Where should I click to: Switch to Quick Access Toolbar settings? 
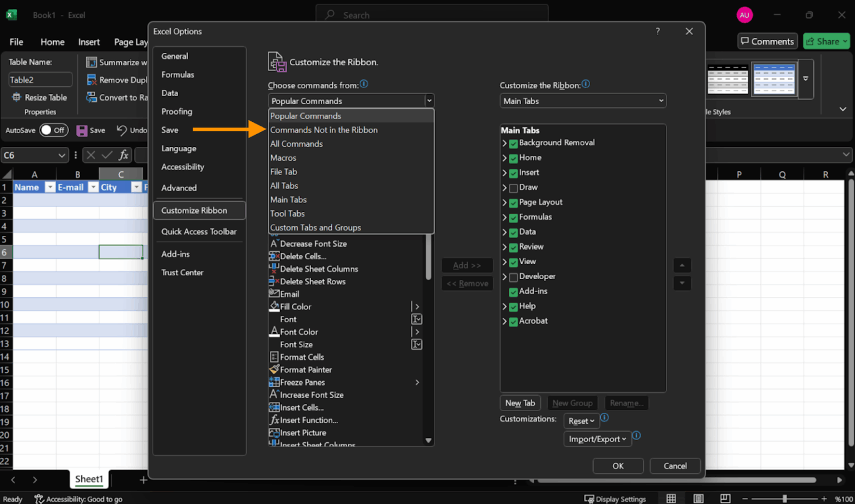(199, 231)
